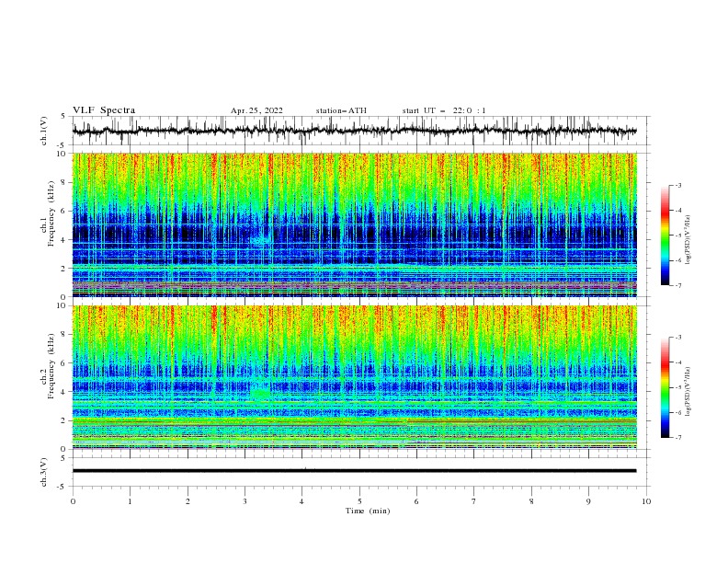Image resolution: width=728 pixels, height=563 pixels.
Task: Click the ch.2 spectrogram "4" kHz tick label
Action: tap(64, 392)
